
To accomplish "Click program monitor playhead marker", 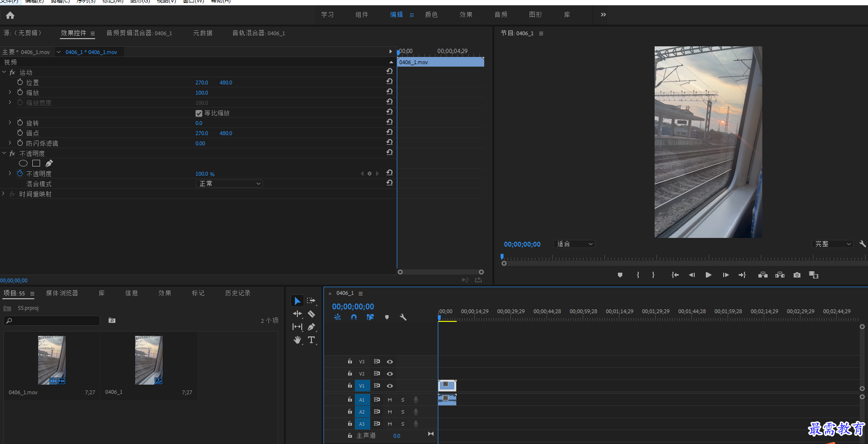I will tap(502, 257).
